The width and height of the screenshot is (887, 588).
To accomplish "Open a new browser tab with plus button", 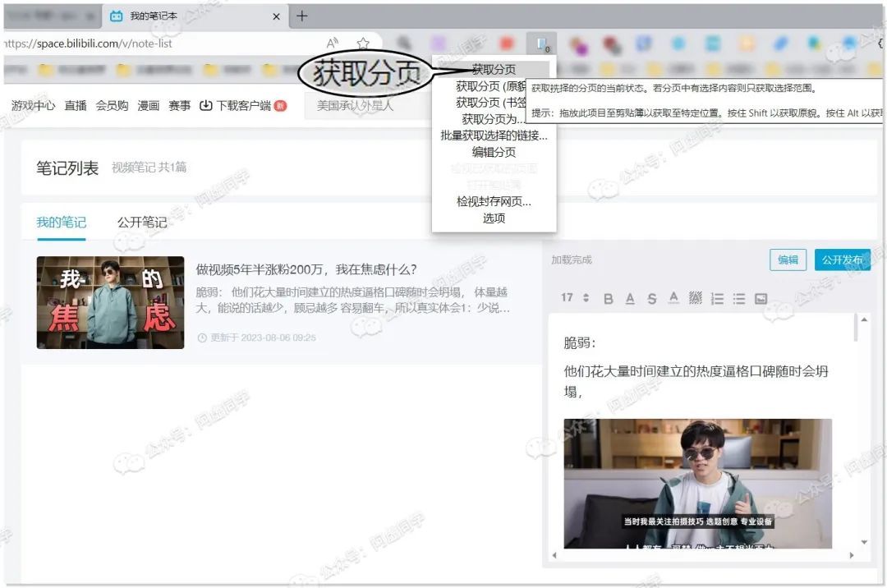I will (x=302, y=16).
